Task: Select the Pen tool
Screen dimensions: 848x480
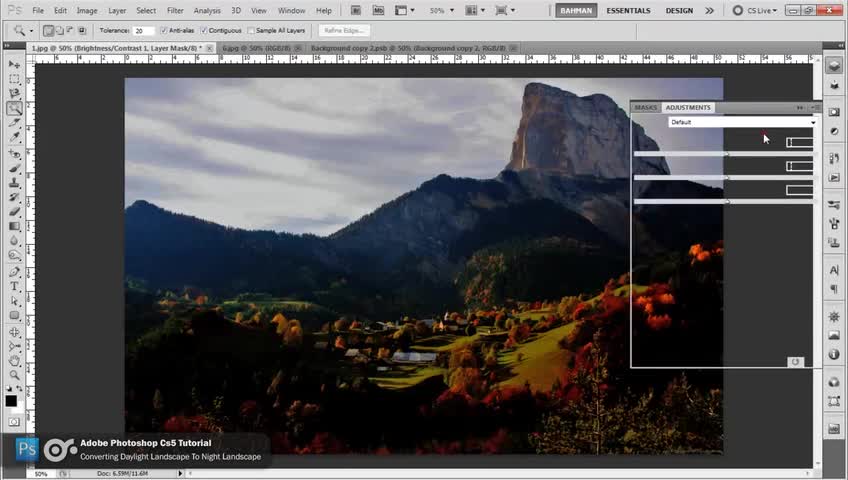Action: (x=14, y=272)
